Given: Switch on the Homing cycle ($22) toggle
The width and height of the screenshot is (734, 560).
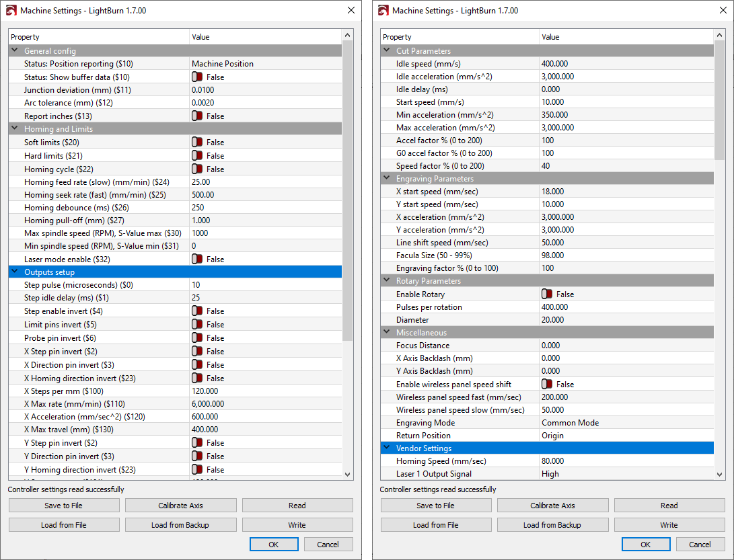Looking at the screenshot, I should [x=197, y=169].
